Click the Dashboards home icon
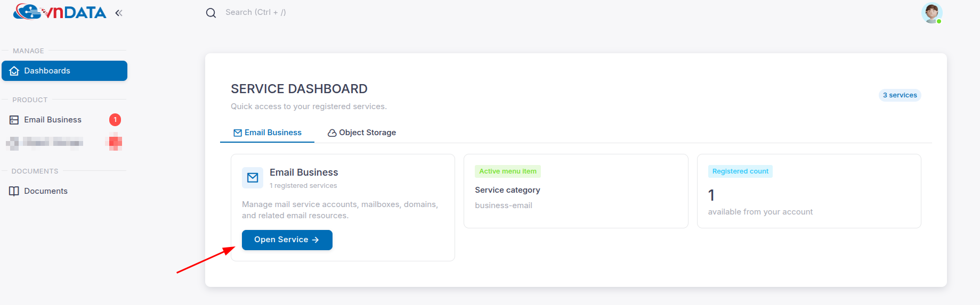This screenshot has width=980, height=305. click(14, 71)
